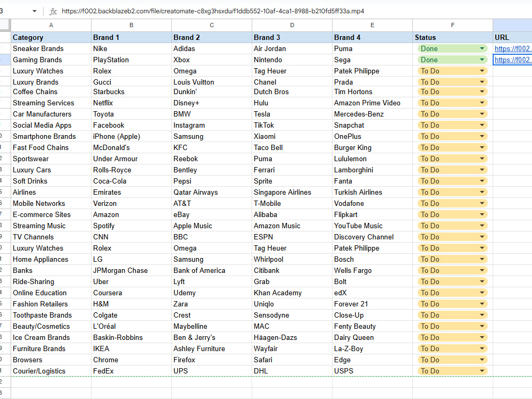Select the Fenty Beauty cell

(x=372, y=327)
